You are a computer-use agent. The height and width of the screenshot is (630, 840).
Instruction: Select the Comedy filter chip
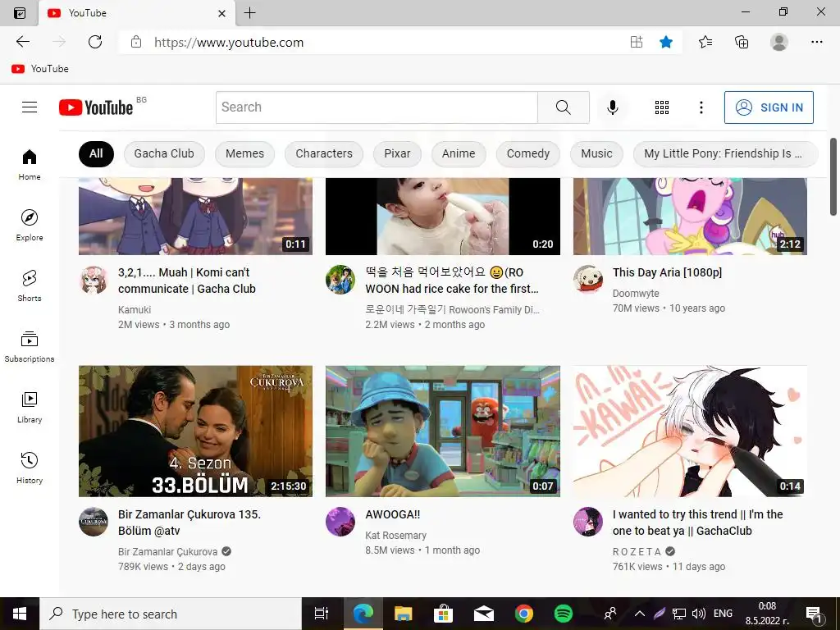tap(528, 153)
